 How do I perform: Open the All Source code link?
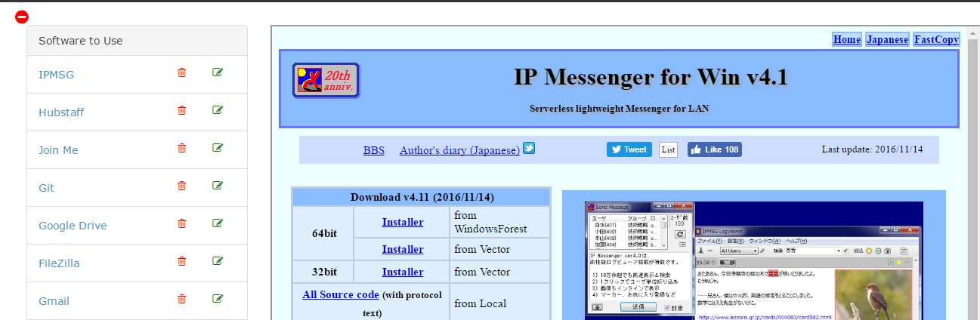point(341,294)
